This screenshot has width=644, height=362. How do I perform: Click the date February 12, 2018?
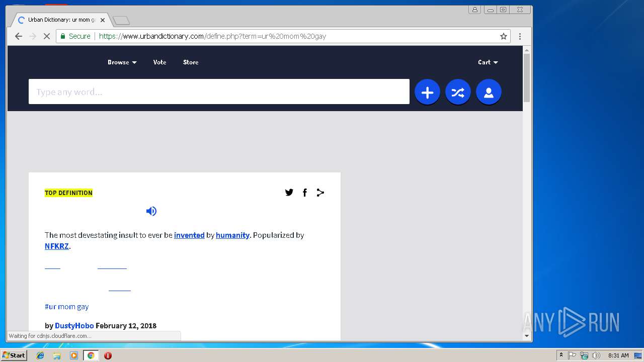pyautogui.click(x=126, y=326)
